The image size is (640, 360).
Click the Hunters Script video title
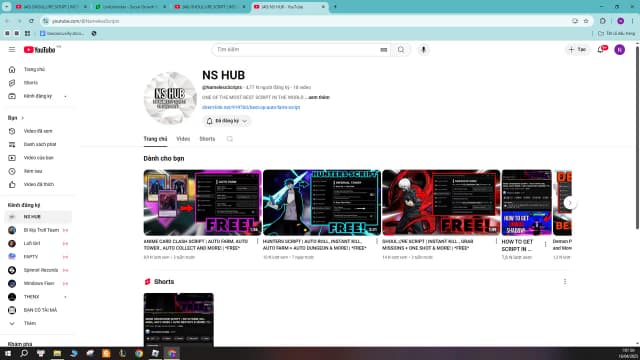click(315, 245)
